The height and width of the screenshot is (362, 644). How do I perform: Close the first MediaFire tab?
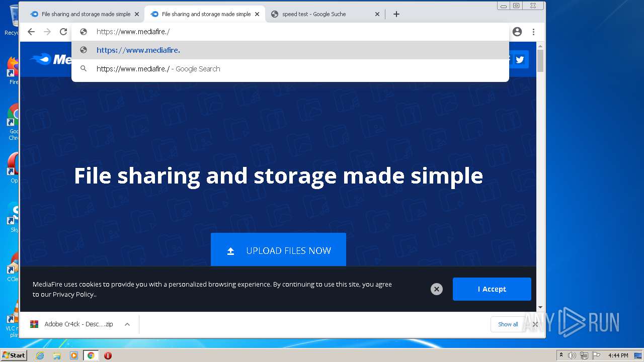pyautogui.click(x=137, y=14)
